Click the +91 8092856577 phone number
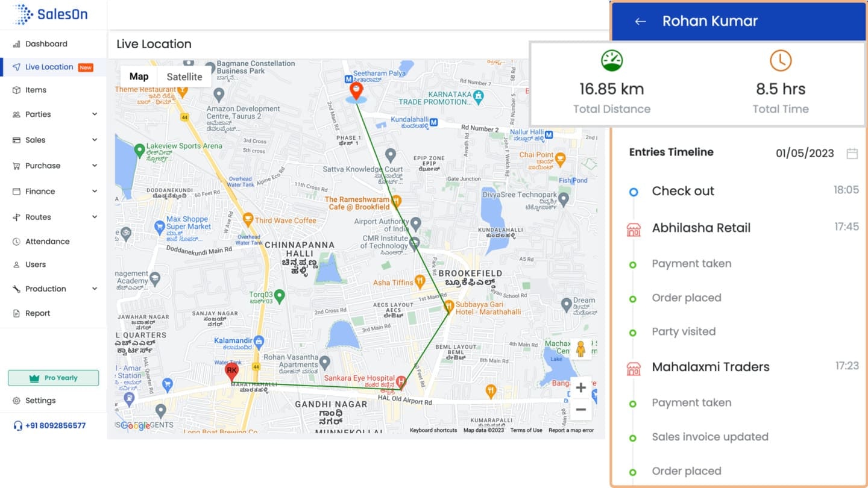 click(x=55, y=425)
